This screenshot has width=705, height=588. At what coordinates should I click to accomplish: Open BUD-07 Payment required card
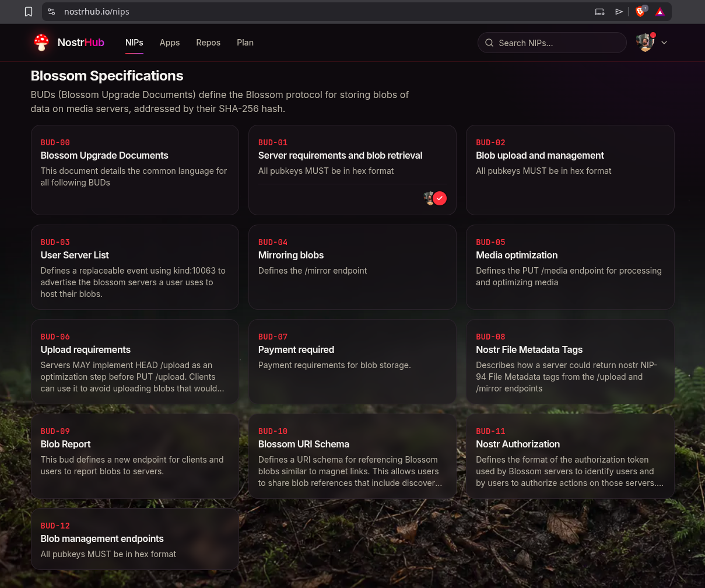(x=352, y=362)
